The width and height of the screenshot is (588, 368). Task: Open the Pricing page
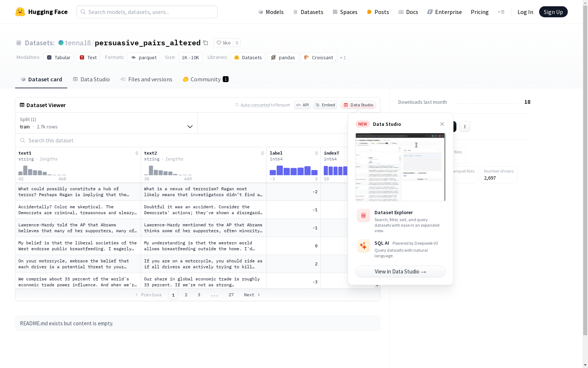click(480, 12)
